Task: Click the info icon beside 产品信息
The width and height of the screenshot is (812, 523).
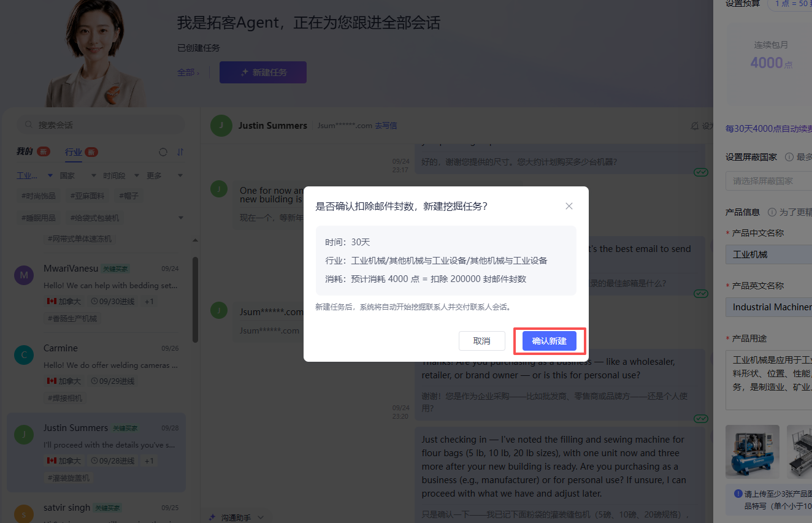Action: point(772,212)
